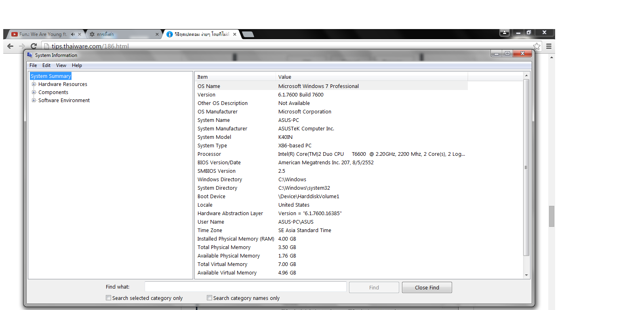Select the Time Zone row
Screen dimensions: 644x310
point(331,230)
